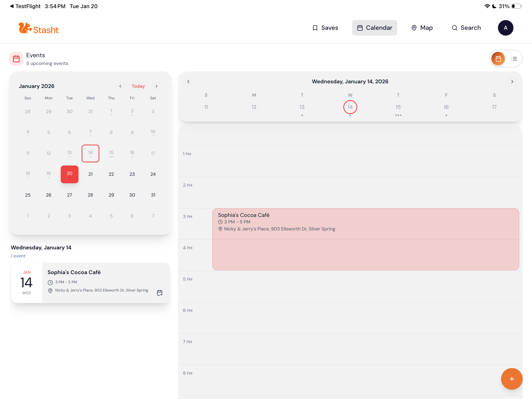
Task: Switch to calendar grid view toggle
Action: pos(498,59)
